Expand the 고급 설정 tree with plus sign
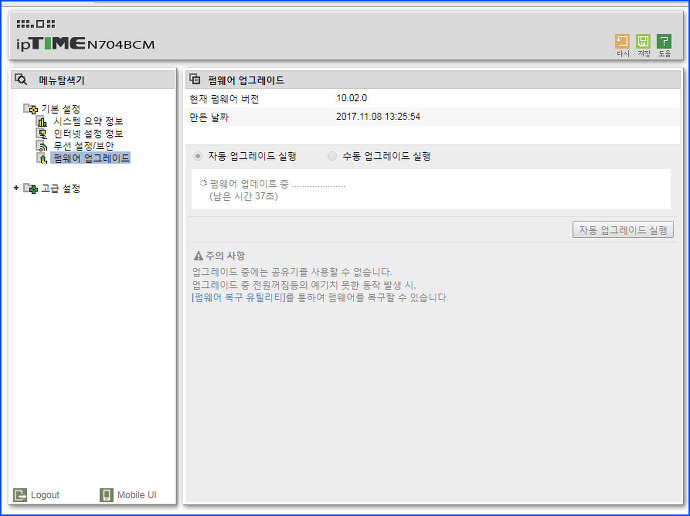690x516 pixels. point(16,188)
